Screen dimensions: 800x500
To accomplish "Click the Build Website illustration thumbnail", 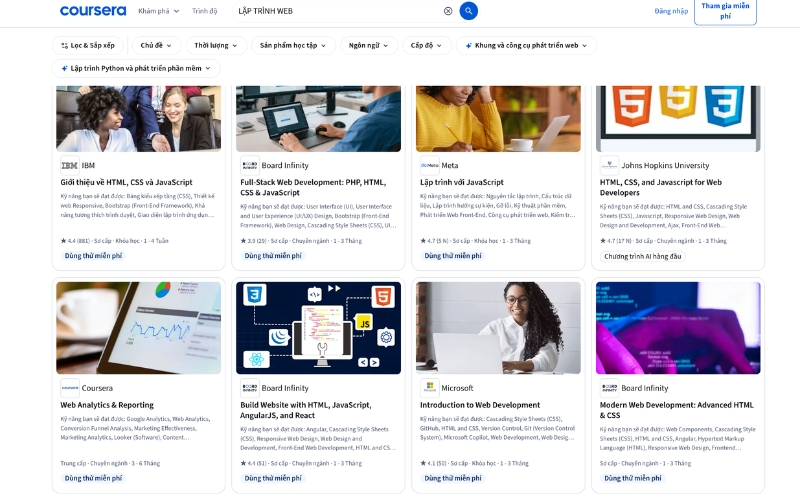I will coord(318,328).
